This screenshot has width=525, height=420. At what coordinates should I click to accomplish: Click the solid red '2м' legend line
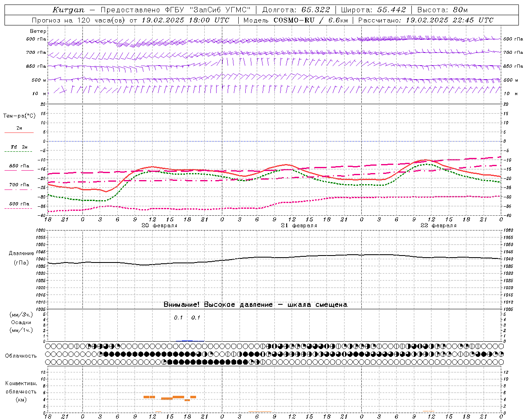tap(19, 132)
